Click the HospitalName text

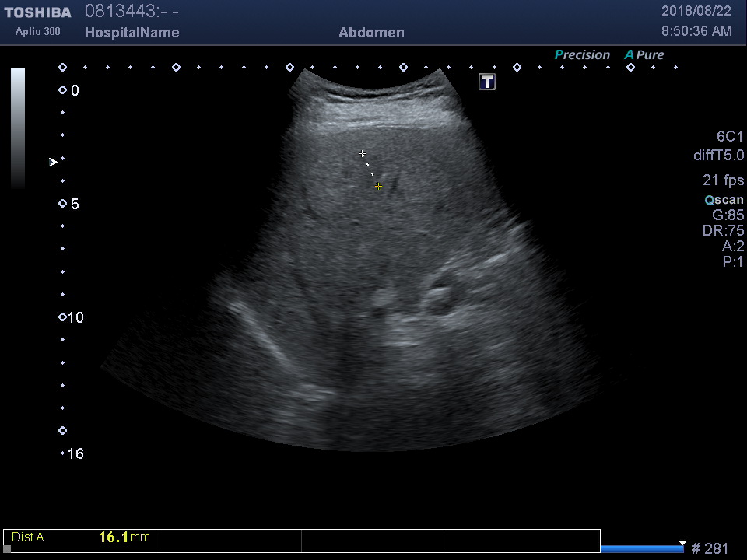(132, 33)
